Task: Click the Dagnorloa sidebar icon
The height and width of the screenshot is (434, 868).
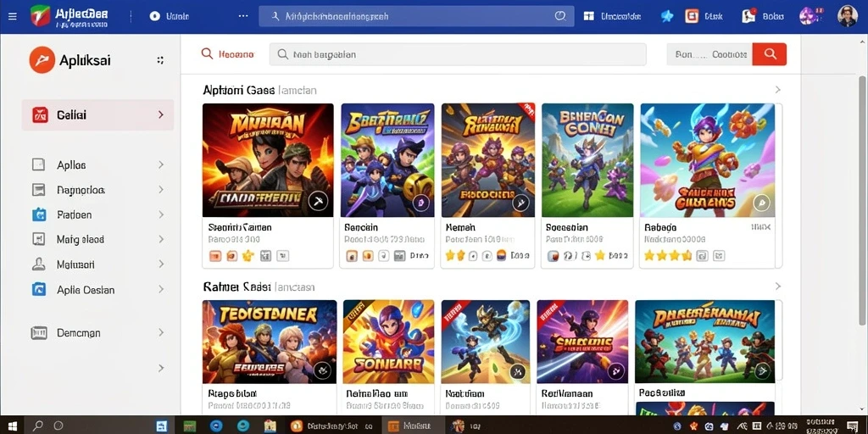Action: tap(38, 190)
